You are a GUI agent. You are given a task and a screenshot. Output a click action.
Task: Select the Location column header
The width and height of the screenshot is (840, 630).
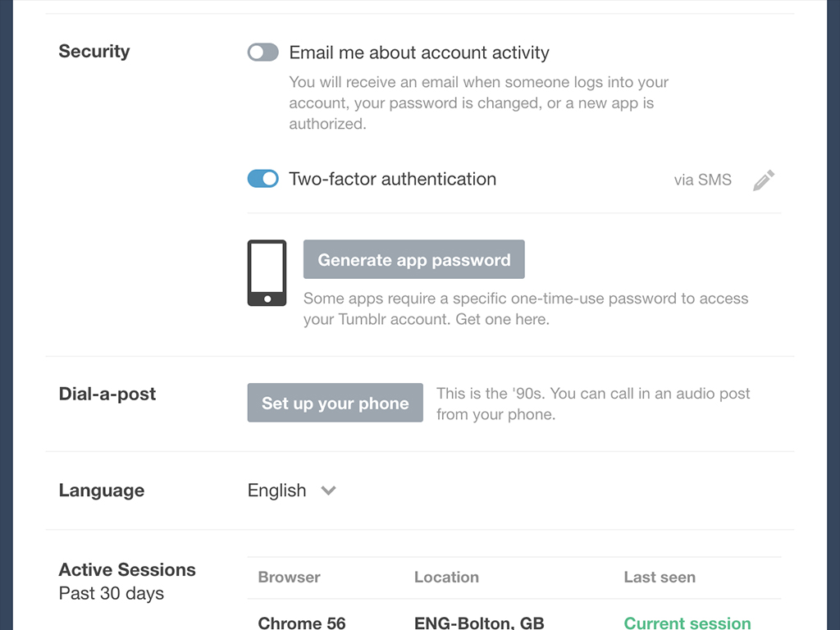click(x=446, y=577)
